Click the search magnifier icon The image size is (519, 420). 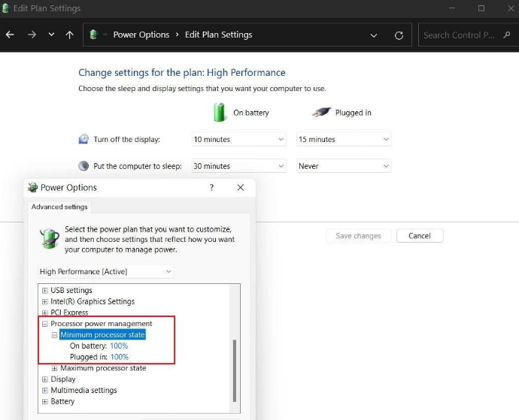[508, 35]
